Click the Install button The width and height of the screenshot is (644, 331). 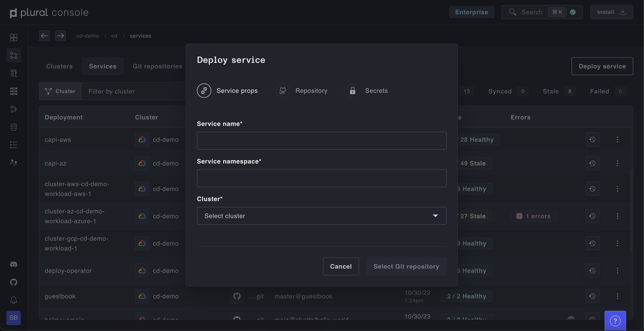(x=612, y=12)
